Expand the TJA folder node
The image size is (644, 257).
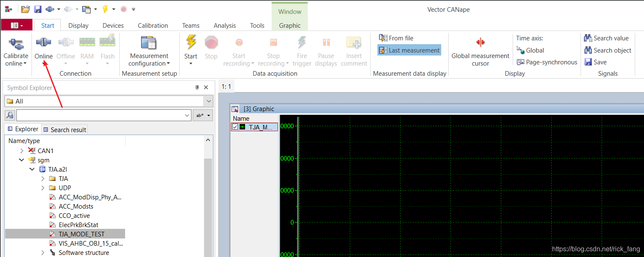(x=42, y=178)
